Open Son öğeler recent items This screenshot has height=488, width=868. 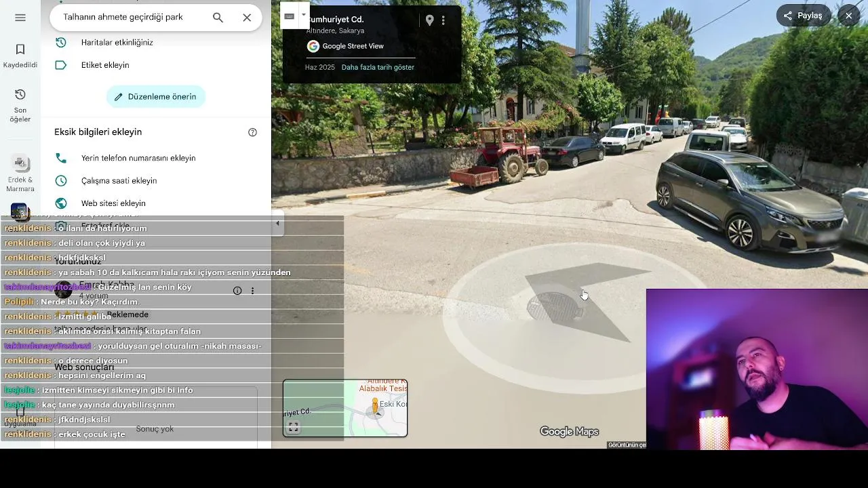pyautogui.click(x=20, y=106)
